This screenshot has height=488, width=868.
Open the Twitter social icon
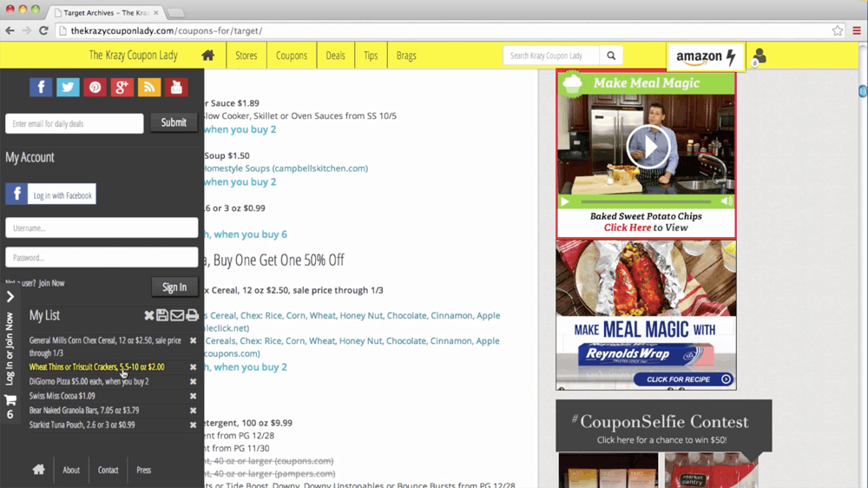tap(68, 87)
